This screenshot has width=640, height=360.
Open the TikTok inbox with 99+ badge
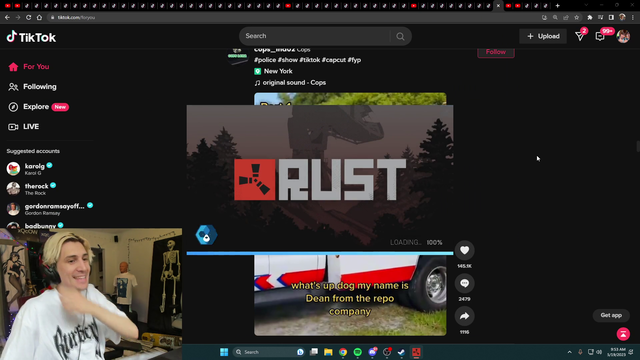pyautogui.click(x=600, y=36)
